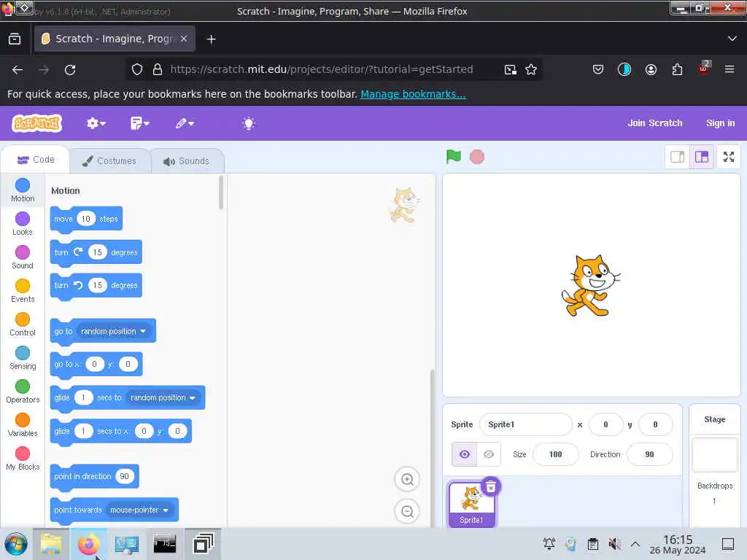The image size is (747, 560).
Task: Select the Stage backdrop thumbnail
Action: click(x=715, y=455)
